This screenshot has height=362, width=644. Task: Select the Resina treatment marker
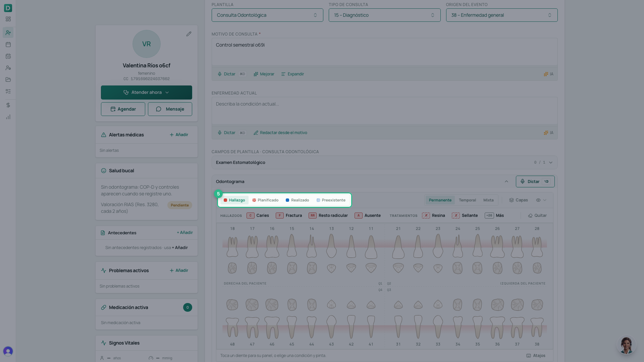[x=433, y=216]
